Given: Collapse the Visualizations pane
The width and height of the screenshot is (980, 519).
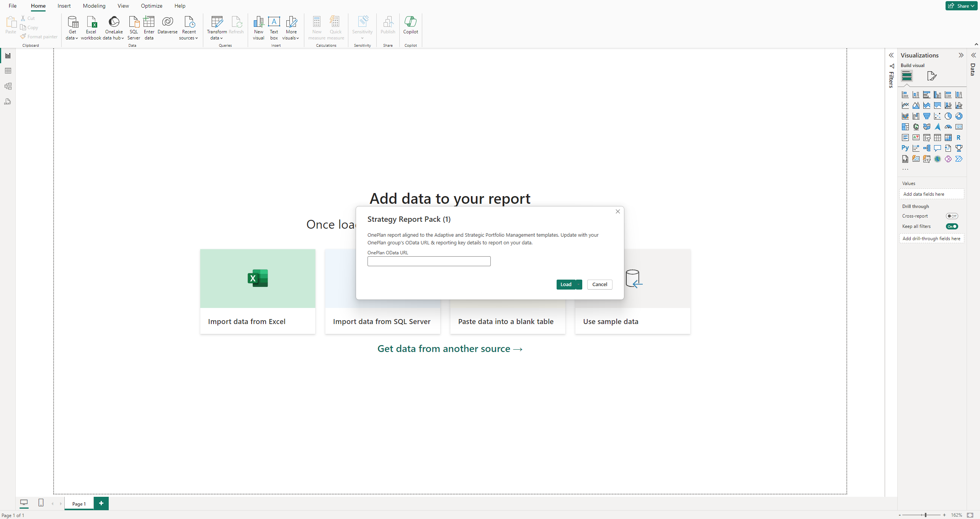Looking at the screenshot, I should (961, 56).
